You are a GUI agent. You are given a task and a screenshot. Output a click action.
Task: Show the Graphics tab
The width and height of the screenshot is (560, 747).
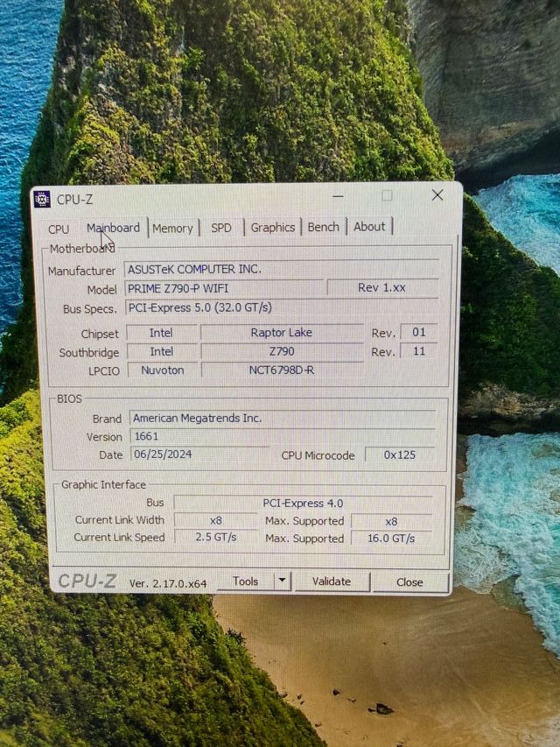tap(273, 227)
